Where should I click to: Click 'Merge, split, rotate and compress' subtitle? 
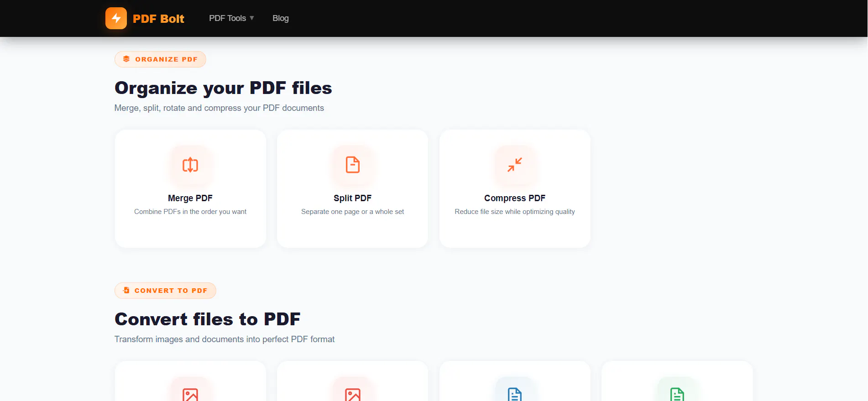click(219, 108)
